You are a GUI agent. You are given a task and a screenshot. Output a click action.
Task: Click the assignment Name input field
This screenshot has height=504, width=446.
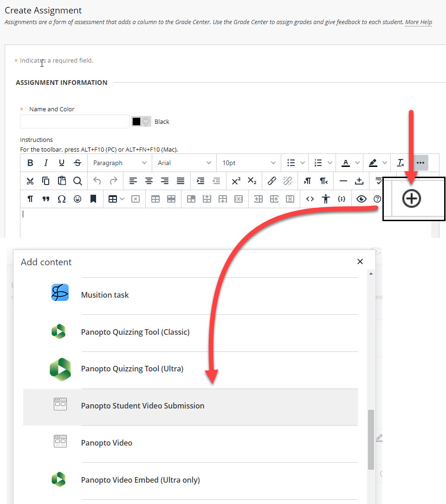tap(75, 121)
